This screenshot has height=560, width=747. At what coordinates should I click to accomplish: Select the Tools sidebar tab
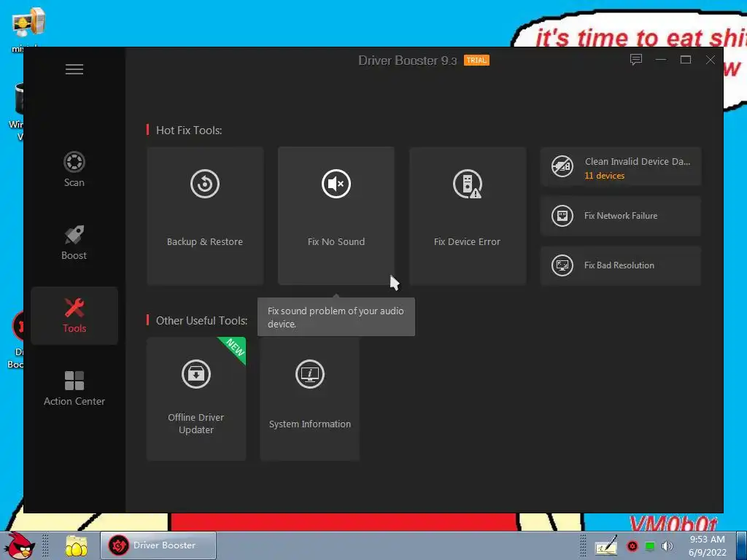pos(74,315)
